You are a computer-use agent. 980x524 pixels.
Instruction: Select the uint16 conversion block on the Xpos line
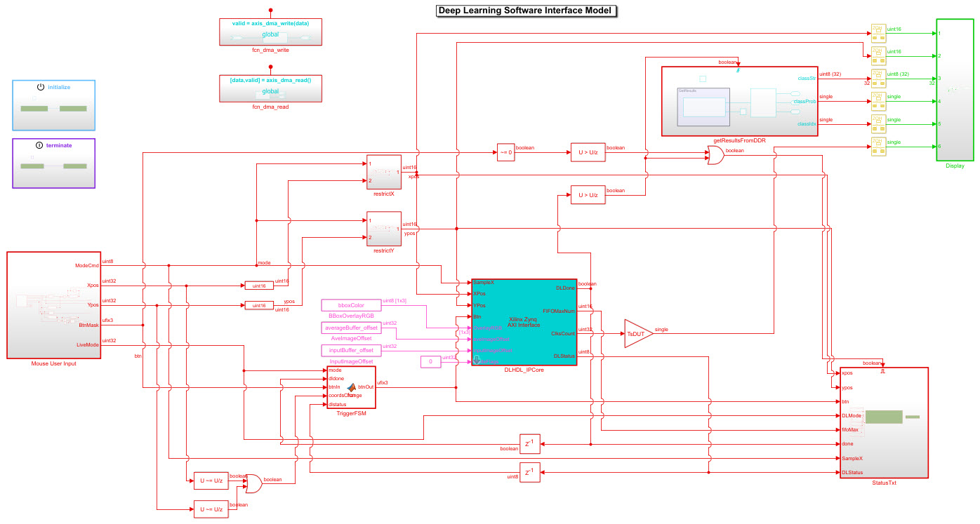(x=258, y=285)
